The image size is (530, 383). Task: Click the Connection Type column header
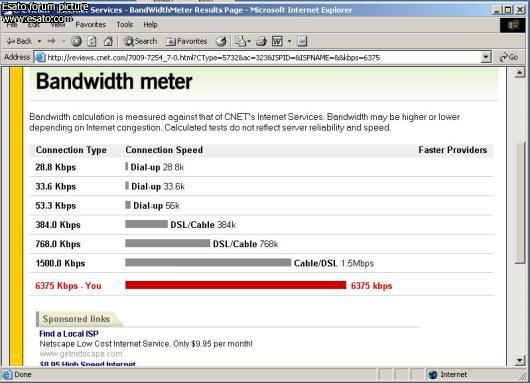[x=71, y=150]
